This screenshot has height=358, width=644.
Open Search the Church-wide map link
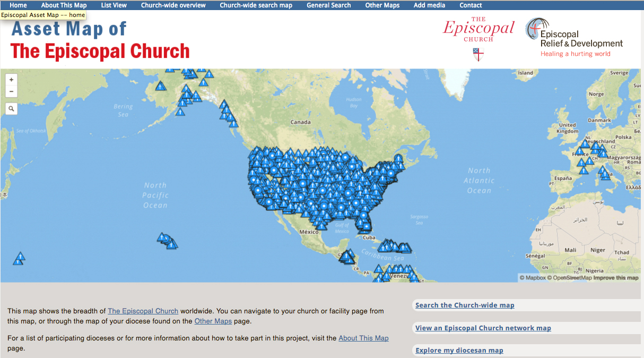pos(465,305)
